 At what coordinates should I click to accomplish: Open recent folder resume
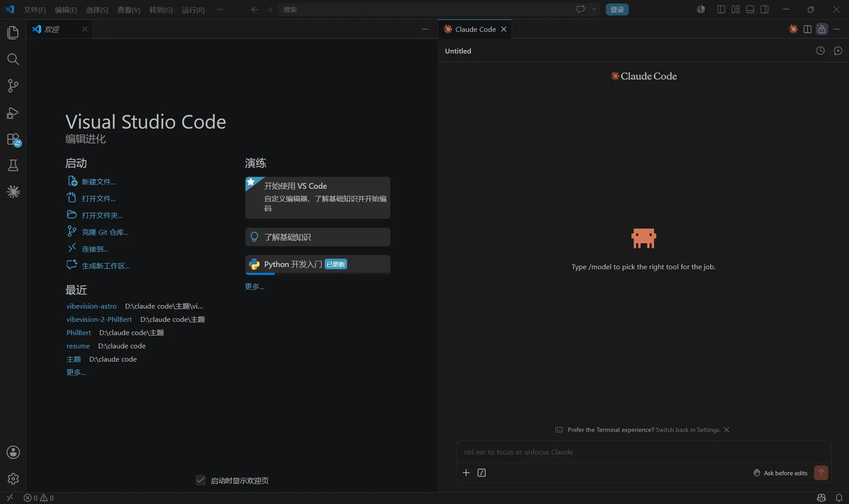pos(78,346)
